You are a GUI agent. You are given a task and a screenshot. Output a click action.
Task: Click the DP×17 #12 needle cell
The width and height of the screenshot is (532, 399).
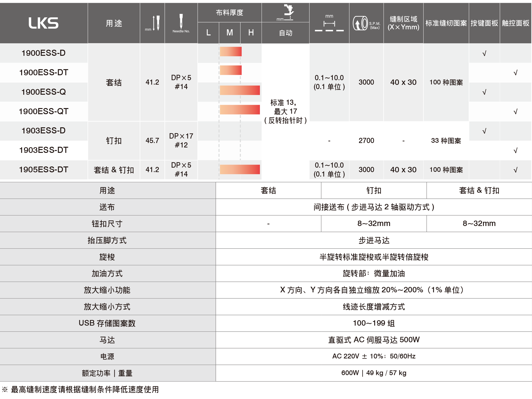(x=181, y=140)
